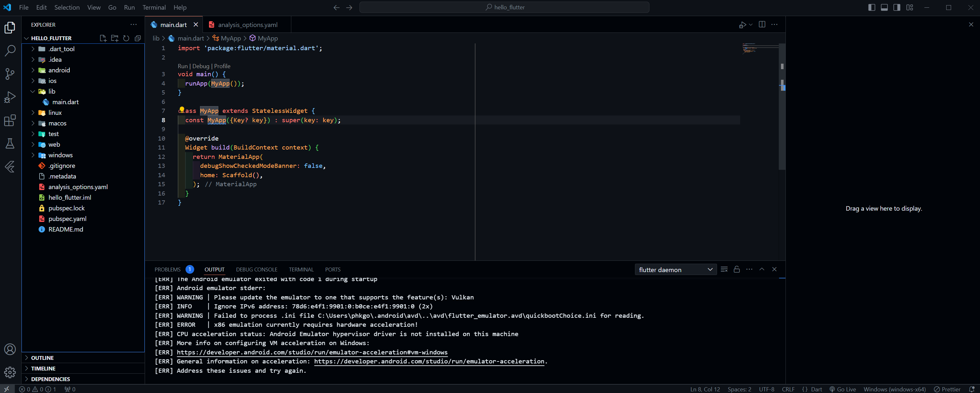980x393 pixels.
Task: Expand the windows folder
Action: click(83, 155)
